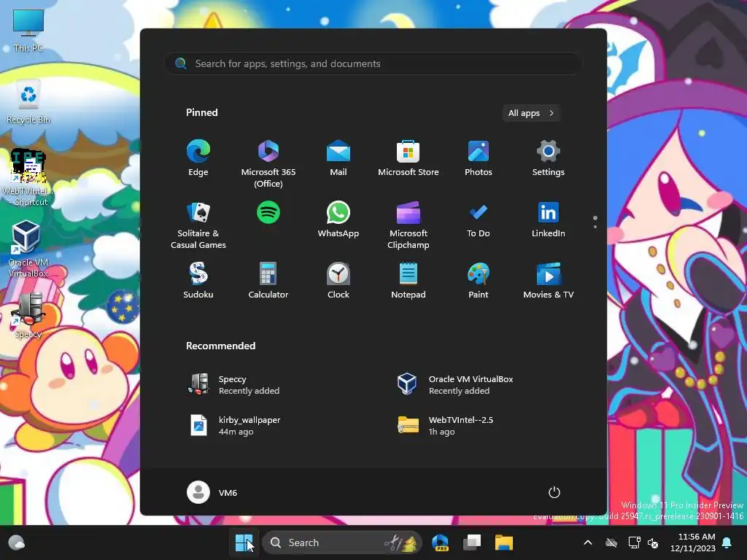The width and height of the screenshot is (747, 560).
Task: Open WhatsApp from the Start menu
Action: point(338,219)
